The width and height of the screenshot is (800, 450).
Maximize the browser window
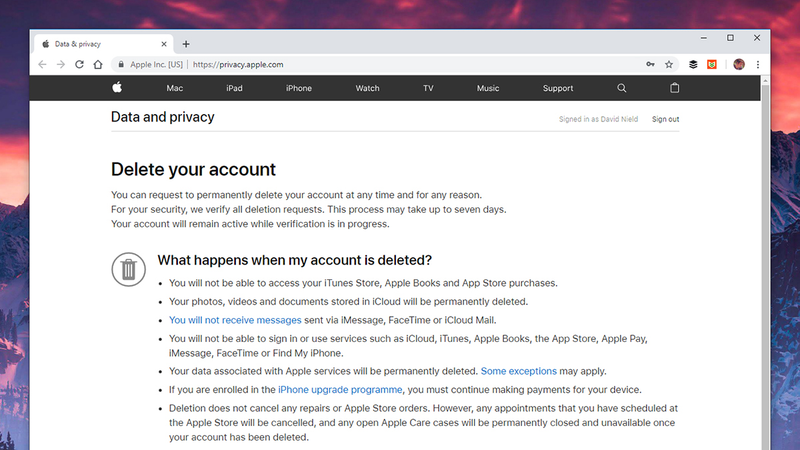[x=730, y=38]
